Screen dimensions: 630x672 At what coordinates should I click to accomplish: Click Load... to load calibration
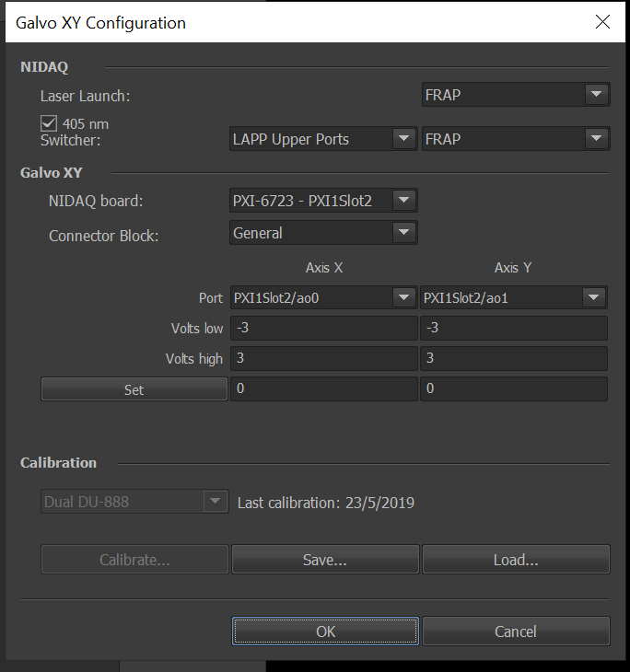coord(516,560)
